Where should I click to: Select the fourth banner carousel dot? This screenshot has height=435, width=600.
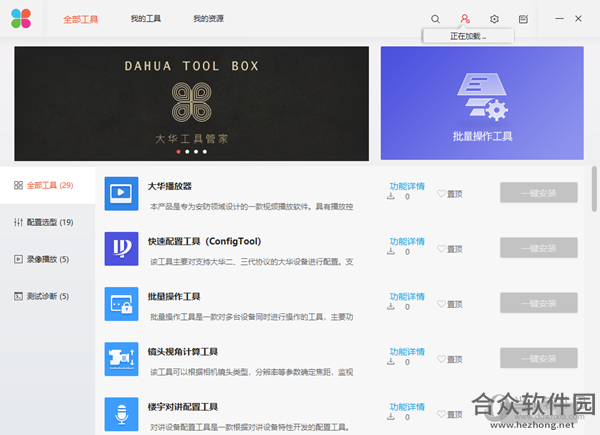point(205,152)
